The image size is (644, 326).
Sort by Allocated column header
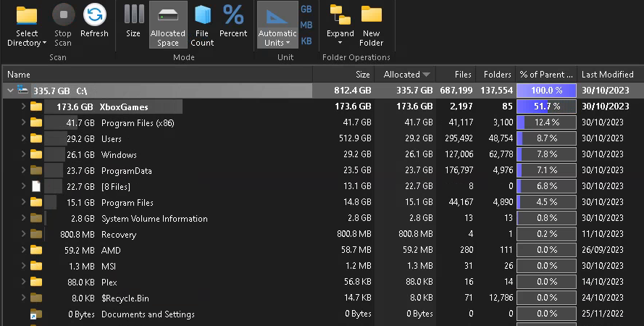(x=406, y=75)
